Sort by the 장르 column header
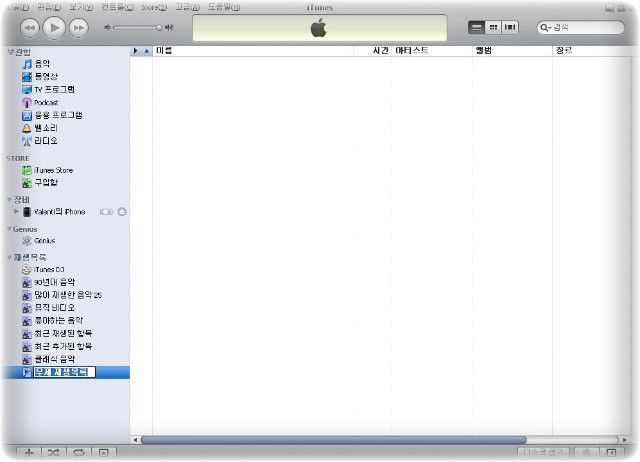 coord(592,51)
